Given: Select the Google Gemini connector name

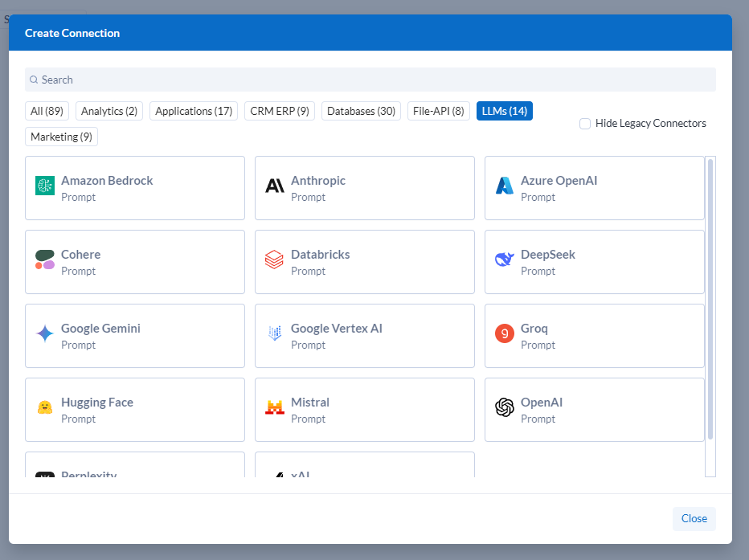Looking at the screenshot, I should tap(100, 329).
